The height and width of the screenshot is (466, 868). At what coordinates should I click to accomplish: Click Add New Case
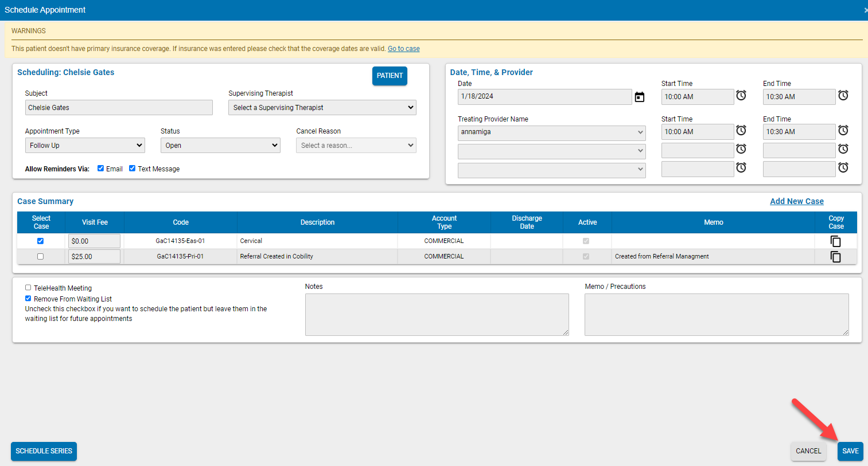[x=796, y=201]
